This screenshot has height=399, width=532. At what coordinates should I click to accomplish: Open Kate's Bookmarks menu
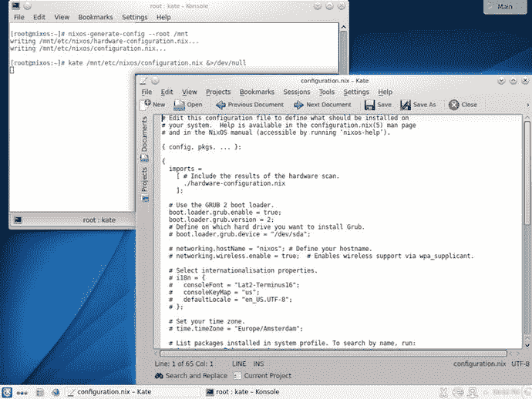click(257, 92)
